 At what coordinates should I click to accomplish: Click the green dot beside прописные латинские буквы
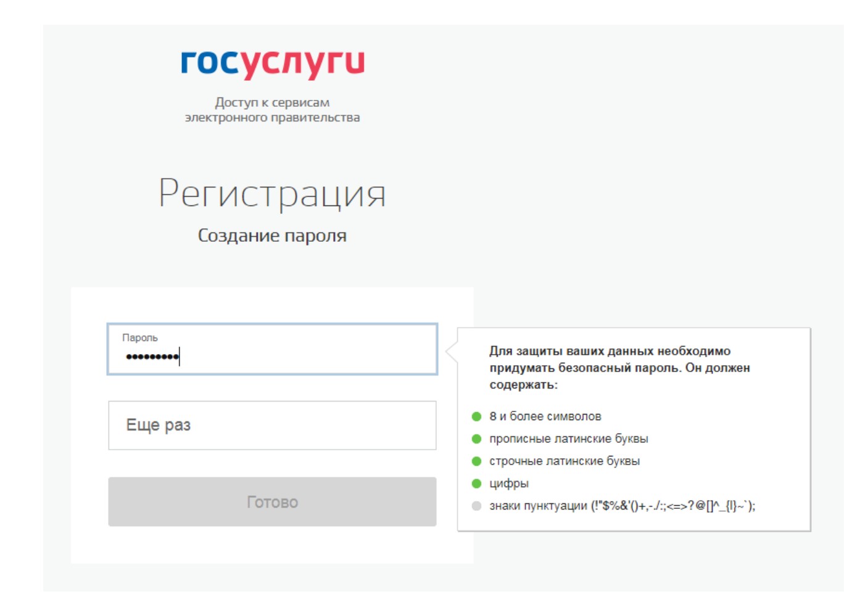[x=476, y=439]
